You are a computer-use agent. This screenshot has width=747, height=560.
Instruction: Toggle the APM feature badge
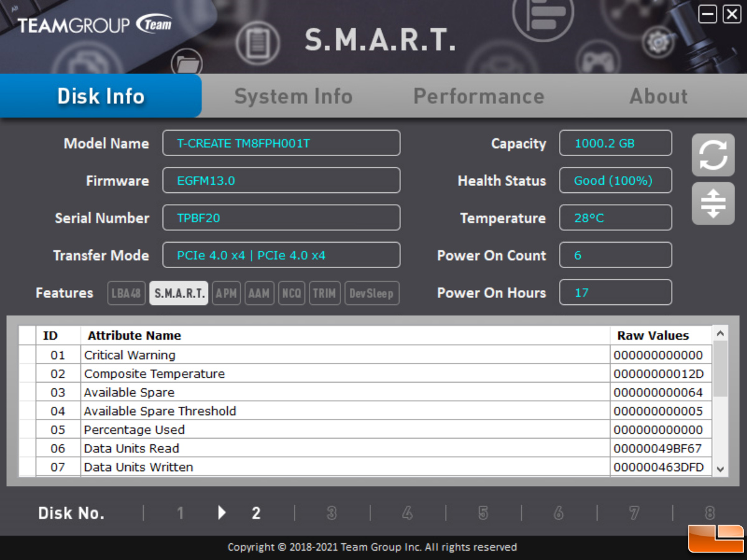(226, 293)
